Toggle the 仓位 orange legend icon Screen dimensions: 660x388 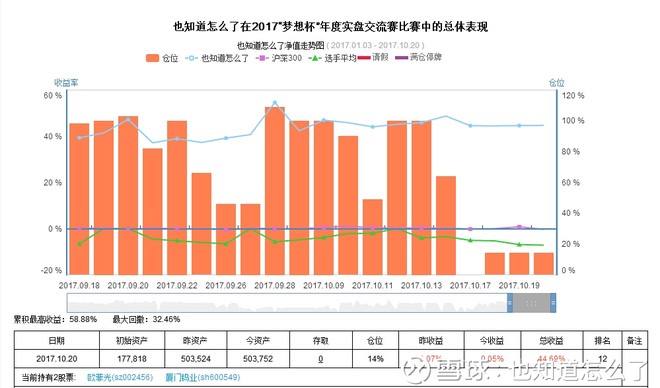(152, 58)
